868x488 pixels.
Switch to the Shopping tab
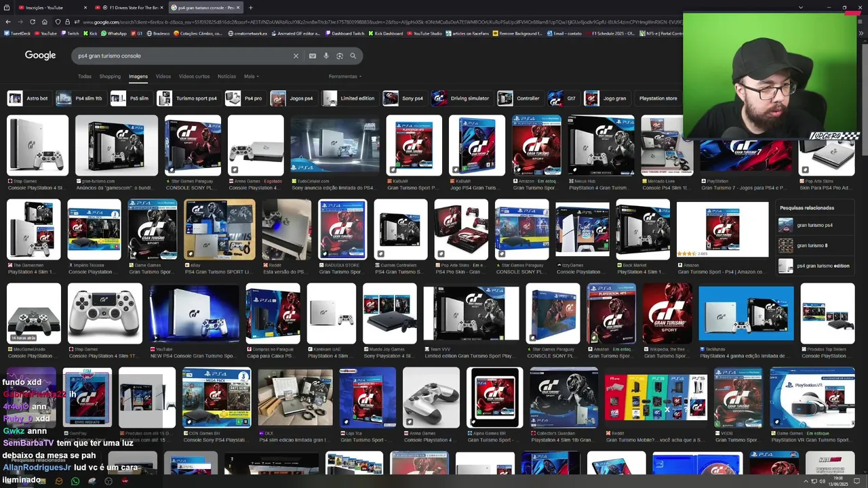(110, 77)
